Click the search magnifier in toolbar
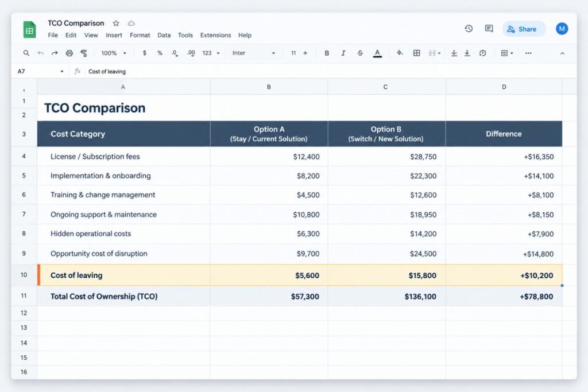This screenshot has width=588, height=392. click(26, 53)
